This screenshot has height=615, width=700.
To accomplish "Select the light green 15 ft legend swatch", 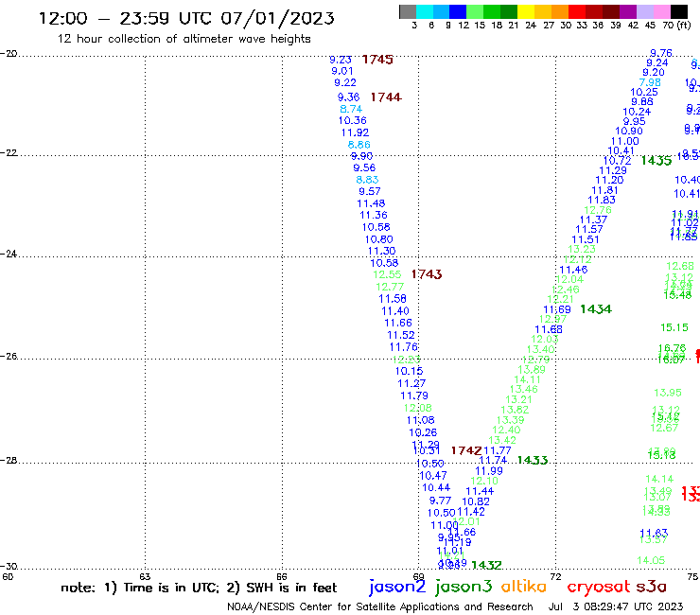I will point(476,11).
